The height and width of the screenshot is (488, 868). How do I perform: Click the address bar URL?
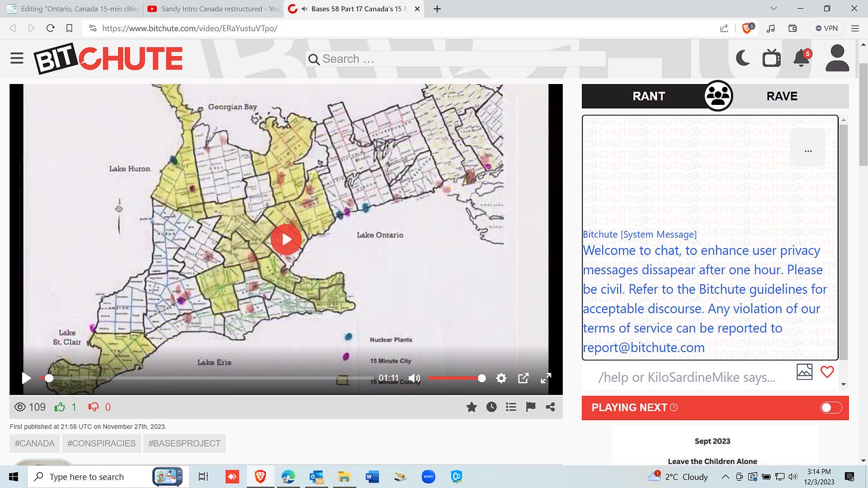click(190, 28)
